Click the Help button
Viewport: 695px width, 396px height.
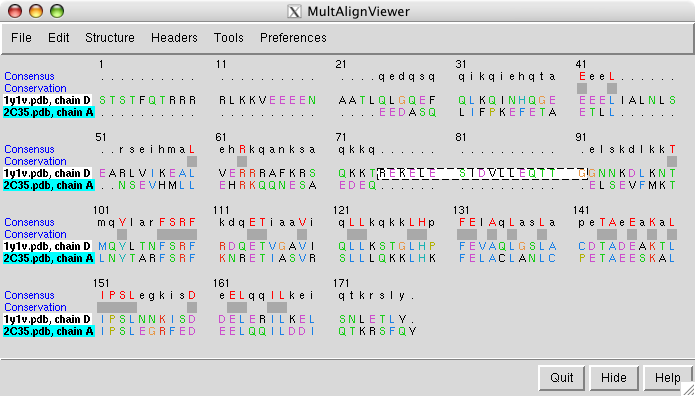coord(668,378)
